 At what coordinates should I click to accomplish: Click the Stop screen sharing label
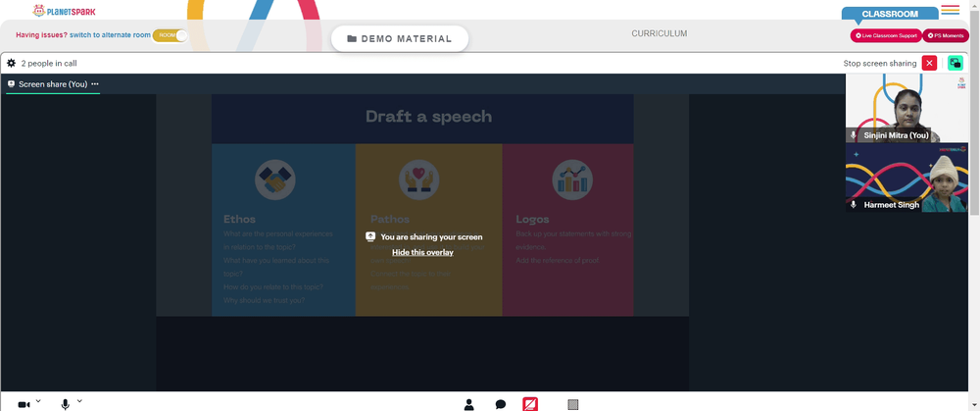pyautogui.click(x=880, y=63)
